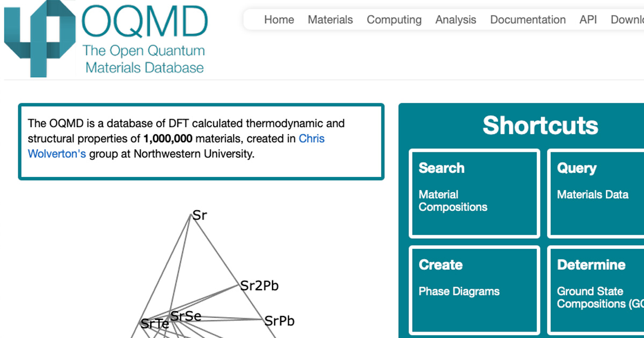Open the Determine Ground State Compositions shortcut
Screen dimensions: 644x338
tap(596, 290)
